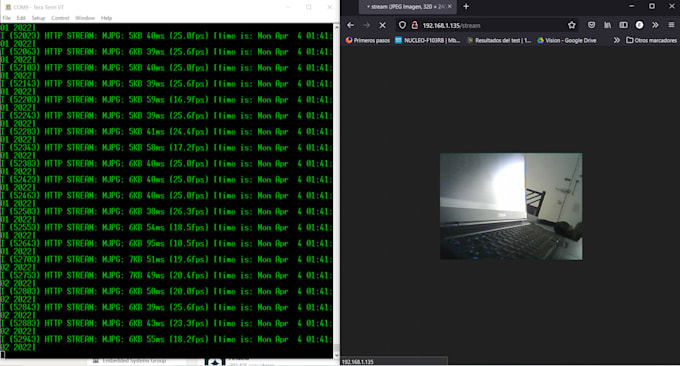680x366 pixels.
Task: Open the Setup menu in Tera Term
Action: [x=38, y=18]
